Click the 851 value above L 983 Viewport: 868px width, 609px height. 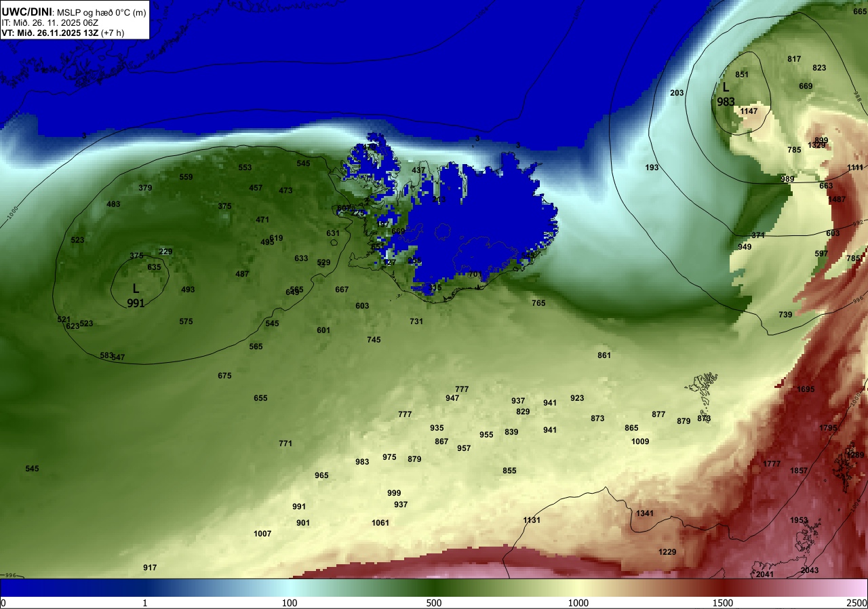[x=742, y=75]
